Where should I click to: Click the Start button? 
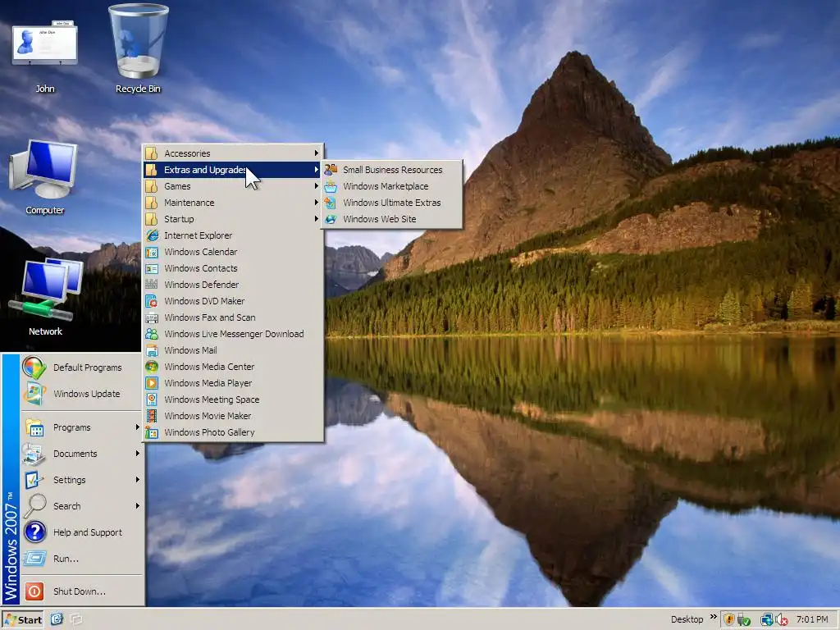click(22, 620)
